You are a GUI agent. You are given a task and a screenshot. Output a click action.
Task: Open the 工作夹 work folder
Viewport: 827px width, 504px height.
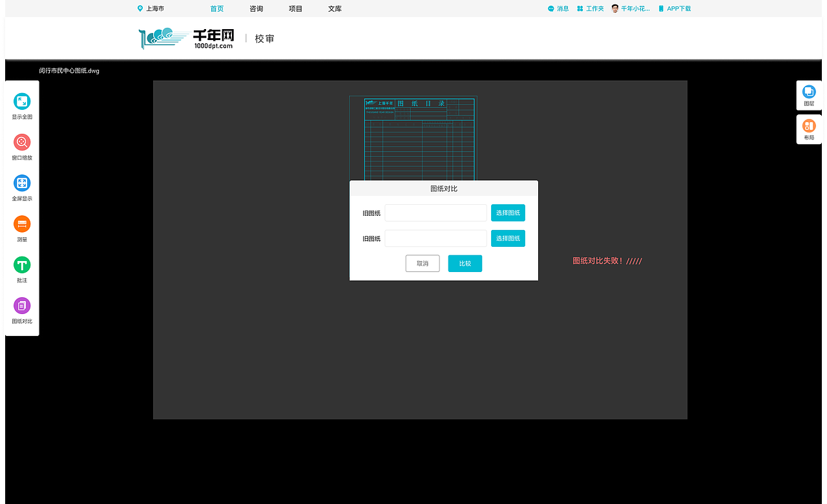591,8
